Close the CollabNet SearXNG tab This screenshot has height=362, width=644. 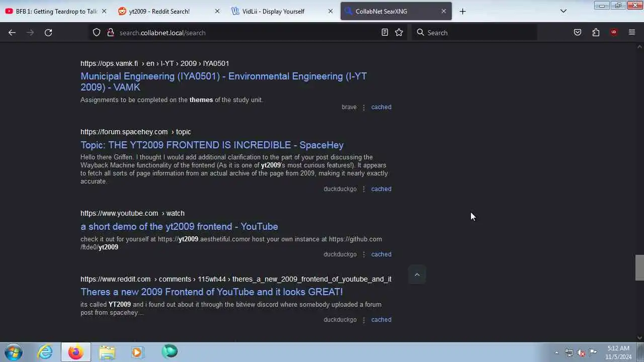pos(444,11)
